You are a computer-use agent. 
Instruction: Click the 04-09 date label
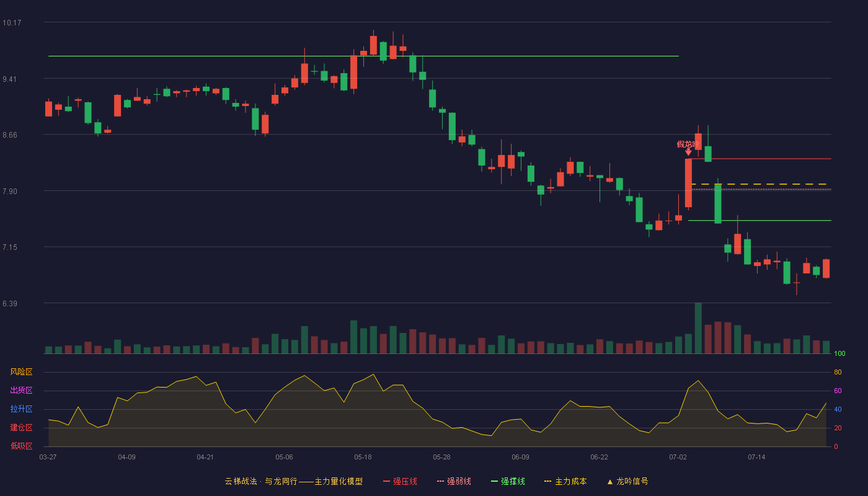click(126, 457)
